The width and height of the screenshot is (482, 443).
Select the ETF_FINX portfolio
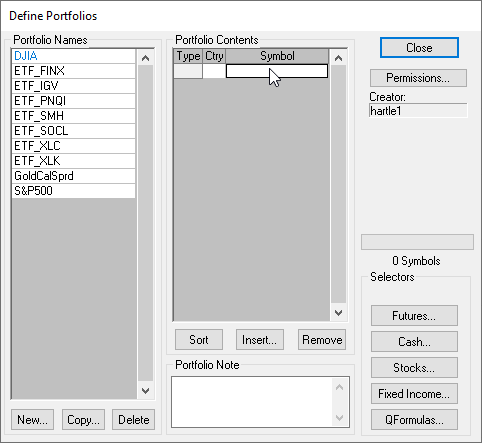(x=74, y=71)
